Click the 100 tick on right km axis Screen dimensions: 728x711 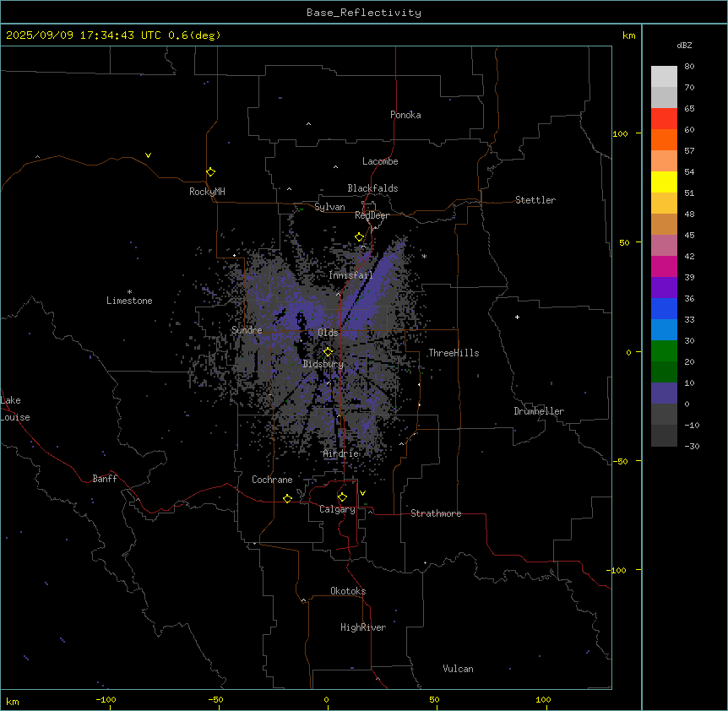[x=620, y=133]
